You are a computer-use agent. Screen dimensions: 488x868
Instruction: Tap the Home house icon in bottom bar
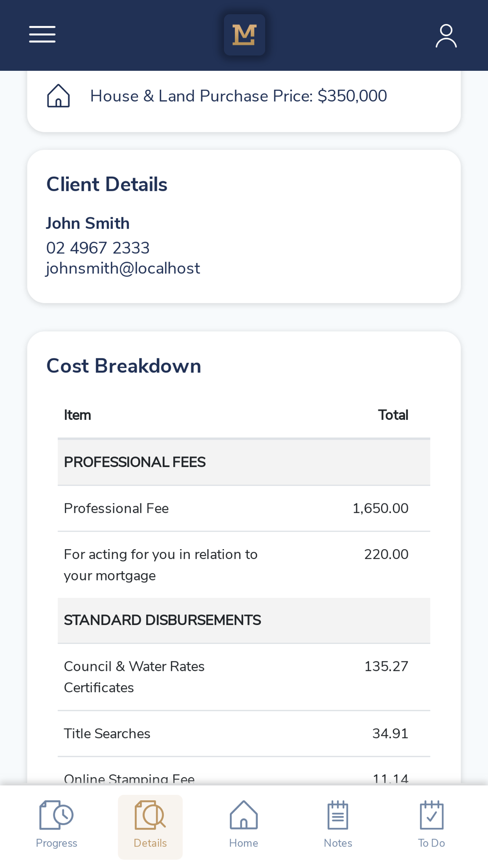click(244, 815)
